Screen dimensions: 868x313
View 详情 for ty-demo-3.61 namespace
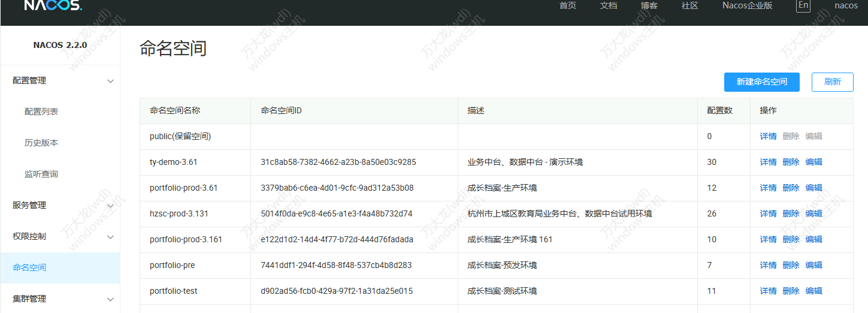click(x=768, y=162)
